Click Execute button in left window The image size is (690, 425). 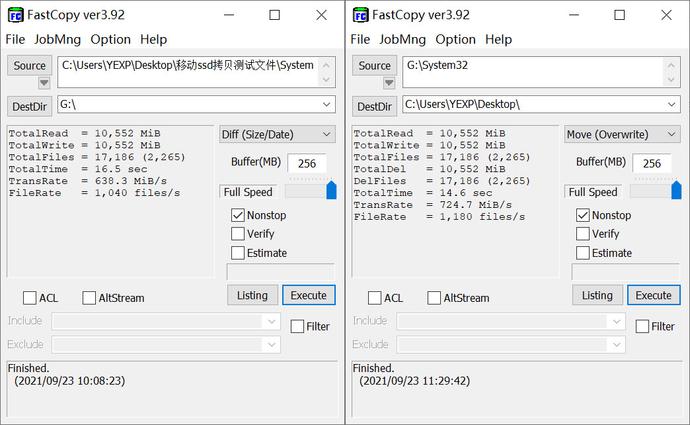pyautogui.click(x=308, y=295)
